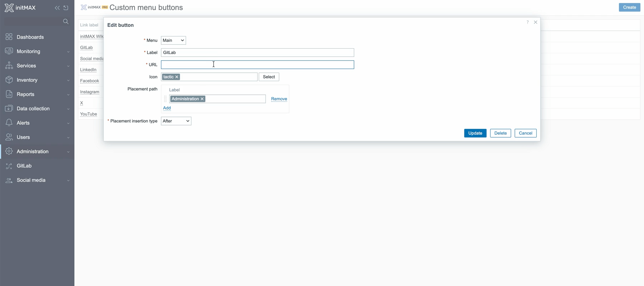This screenshot has height=286, width=644.
Task: Expand the Data collection menu
Action: [37, 109]
